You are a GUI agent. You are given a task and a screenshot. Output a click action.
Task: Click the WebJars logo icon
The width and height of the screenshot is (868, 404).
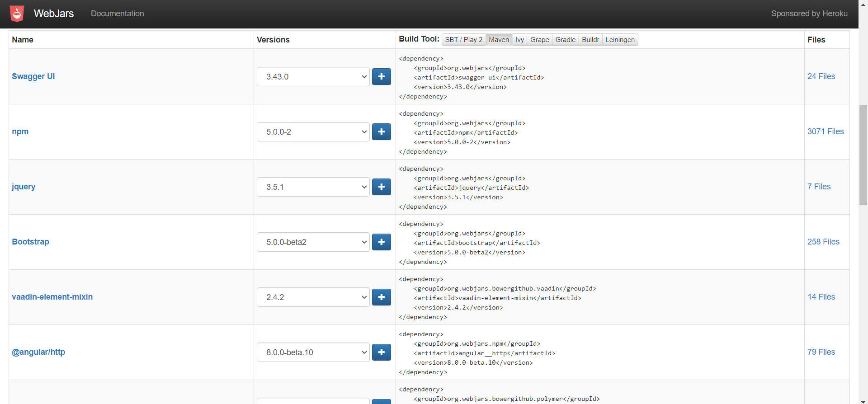(x=17, y=14)
